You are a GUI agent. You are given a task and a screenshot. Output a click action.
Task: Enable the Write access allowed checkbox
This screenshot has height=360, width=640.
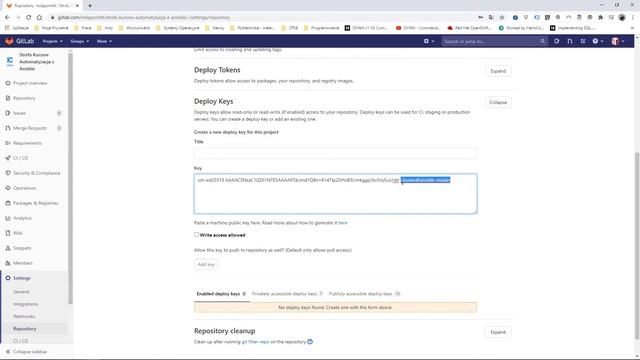pyautogui.click(x=196, y=235)
